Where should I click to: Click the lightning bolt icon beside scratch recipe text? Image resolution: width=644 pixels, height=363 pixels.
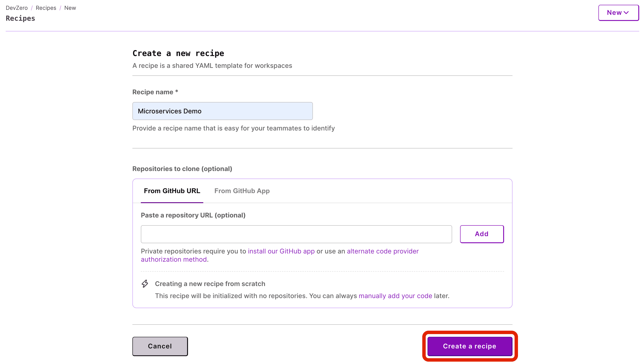click(x=145, y=284)
